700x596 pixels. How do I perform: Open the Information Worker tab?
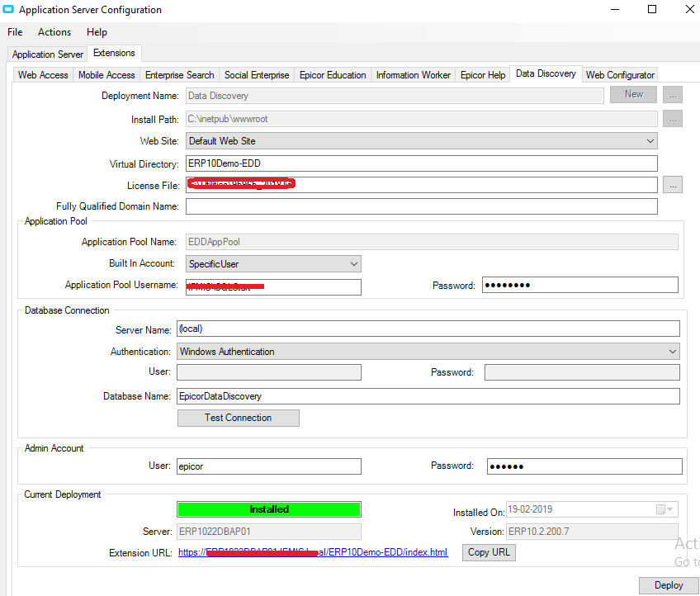[414, 75]
